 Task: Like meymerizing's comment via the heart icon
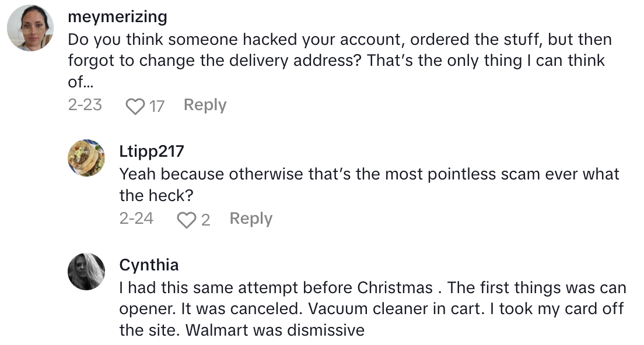point(135,105)
